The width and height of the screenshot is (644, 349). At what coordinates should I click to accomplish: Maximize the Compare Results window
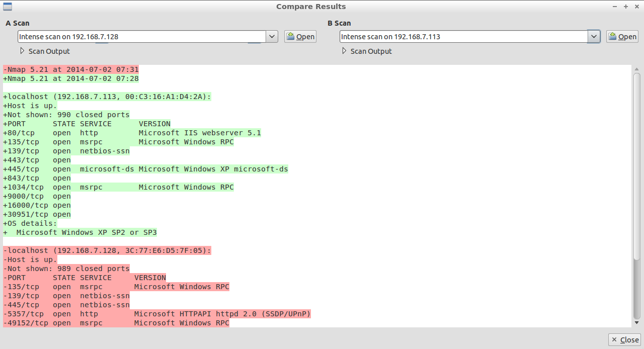click(626, 7)
